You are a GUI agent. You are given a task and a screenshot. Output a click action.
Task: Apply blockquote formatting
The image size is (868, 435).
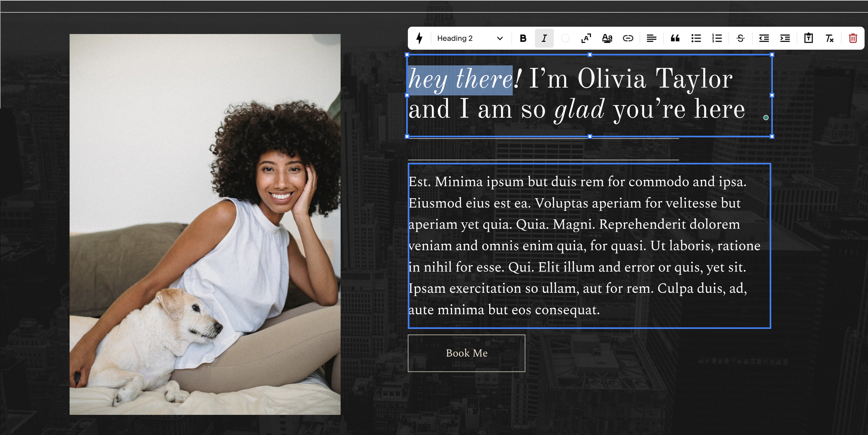(x=675, y=38)
